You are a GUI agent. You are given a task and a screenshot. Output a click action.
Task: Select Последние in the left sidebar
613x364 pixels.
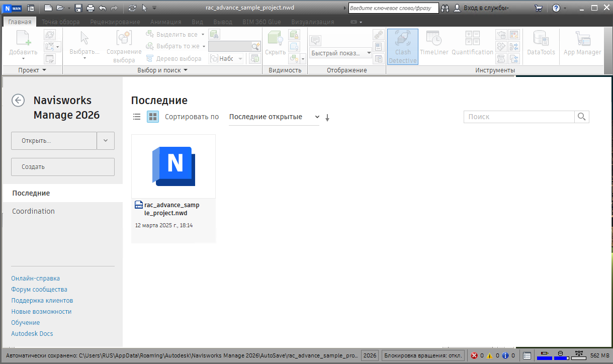coord(62,193)
